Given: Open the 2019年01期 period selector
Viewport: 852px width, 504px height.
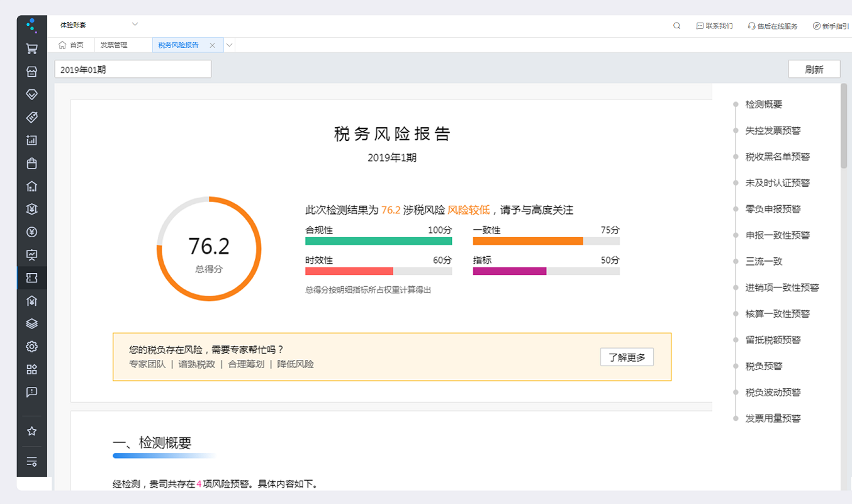Looking at the screenshot, I should (133, 69).
